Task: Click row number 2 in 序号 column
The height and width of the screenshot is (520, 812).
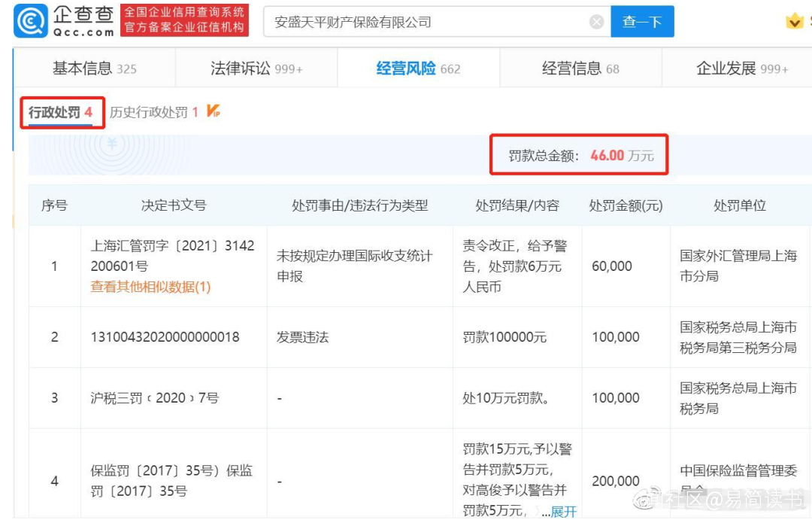Action: [54, 337]
